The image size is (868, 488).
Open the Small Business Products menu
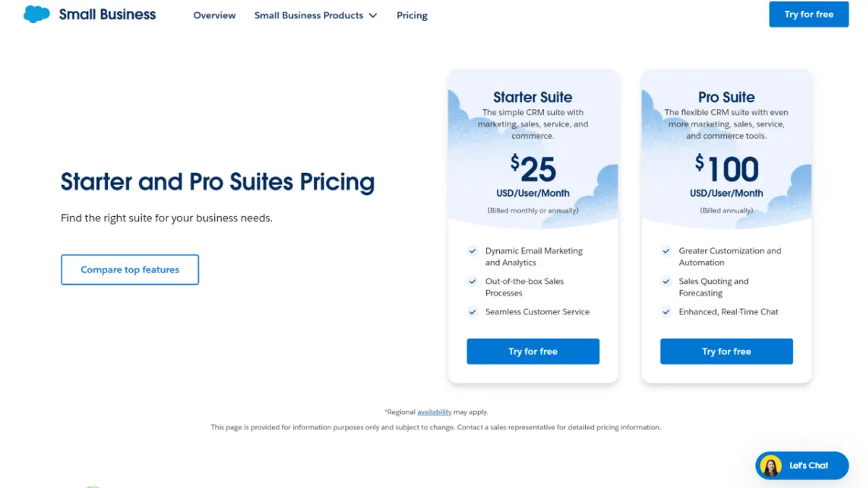click(x=309, y=15)
